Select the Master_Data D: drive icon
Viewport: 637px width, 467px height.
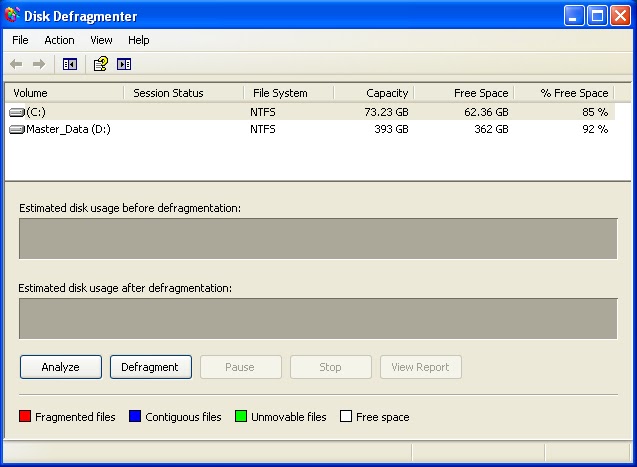point(17,130)
